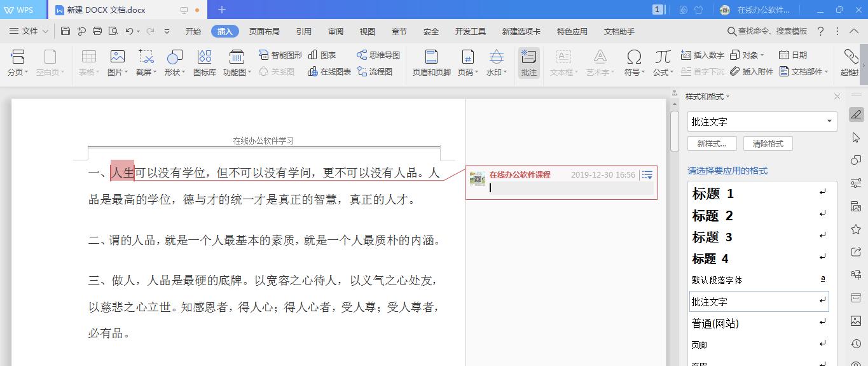The image size is (868, 366).
Task: Click the Comment (批注) button
Action: [x=529, y=63]
